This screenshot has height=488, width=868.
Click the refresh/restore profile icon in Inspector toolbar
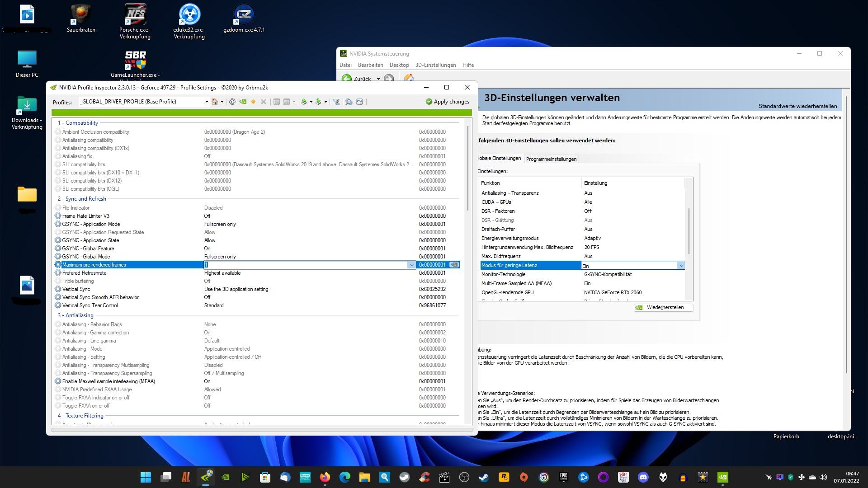coord(232,102)
